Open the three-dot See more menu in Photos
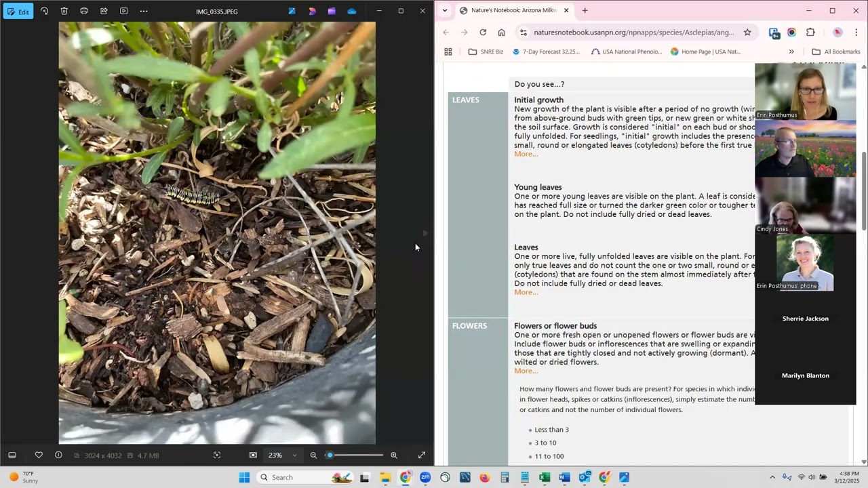 (x=144, y=12)
